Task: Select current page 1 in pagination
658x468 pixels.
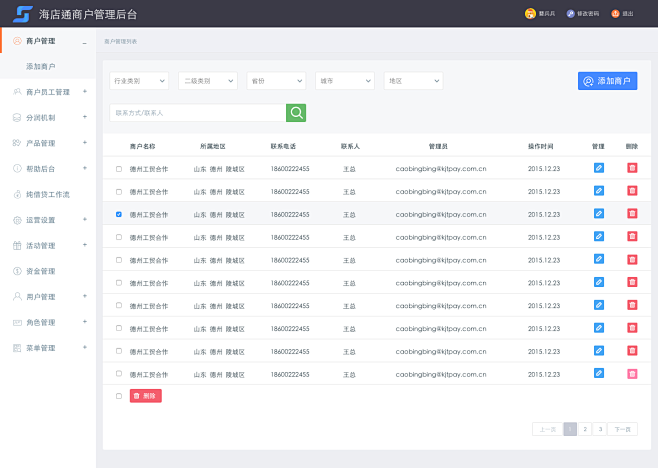Action: 570,429
